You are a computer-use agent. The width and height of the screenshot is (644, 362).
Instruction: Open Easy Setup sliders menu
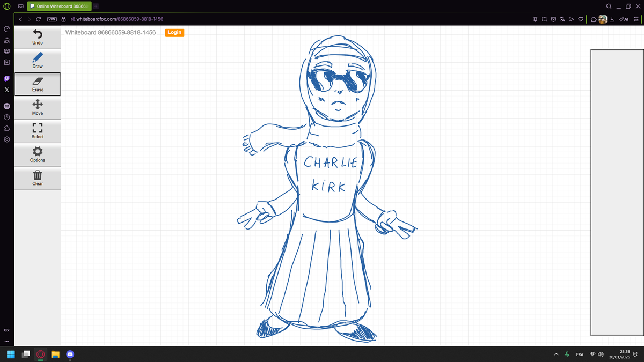636,19
